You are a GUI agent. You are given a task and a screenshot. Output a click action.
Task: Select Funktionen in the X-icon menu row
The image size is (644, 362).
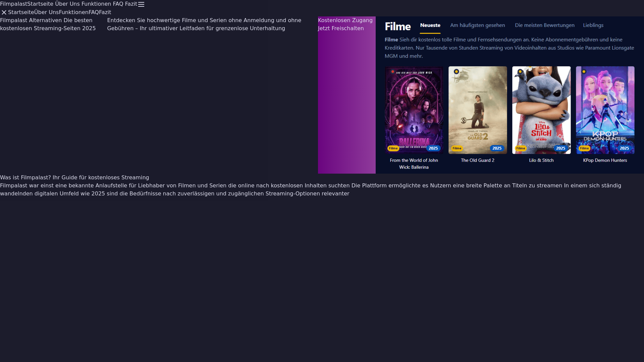(x=74, y=12)
